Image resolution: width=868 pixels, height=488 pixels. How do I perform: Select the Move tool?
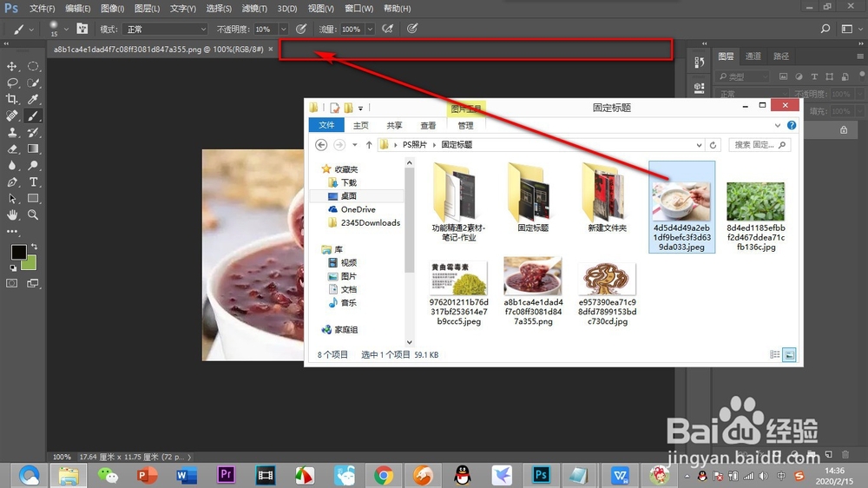coord(11,67)
